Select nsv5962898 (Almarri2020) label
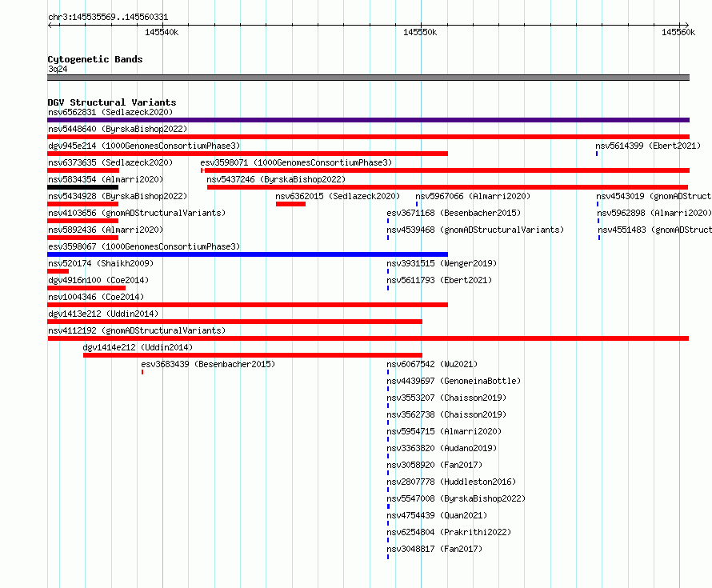The height and width of the screenshot is (588, 712). (654, 213)
